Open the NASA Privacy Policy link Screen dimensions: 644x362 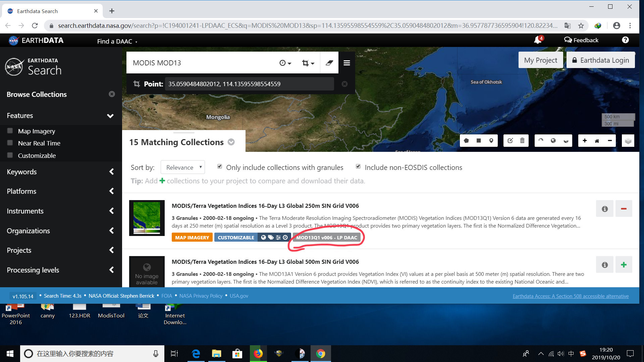point(201,296)
